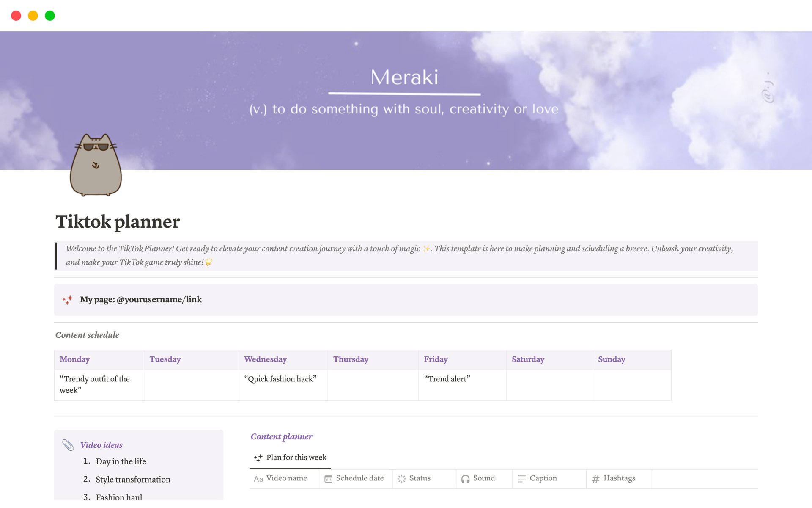Expand the Content planner Plan for this week

(296, 456)
